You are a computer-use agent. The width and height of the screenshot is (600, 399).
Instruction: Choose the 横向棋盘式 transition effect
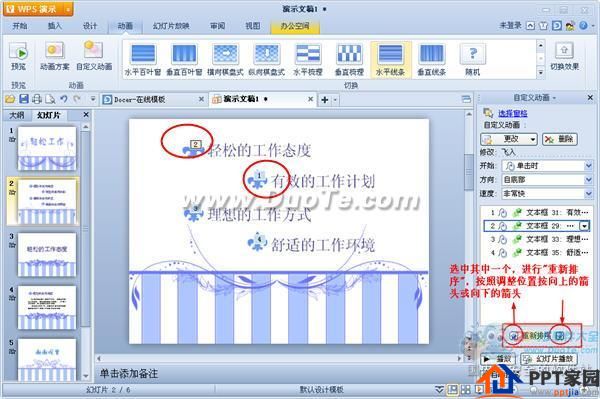225,59
